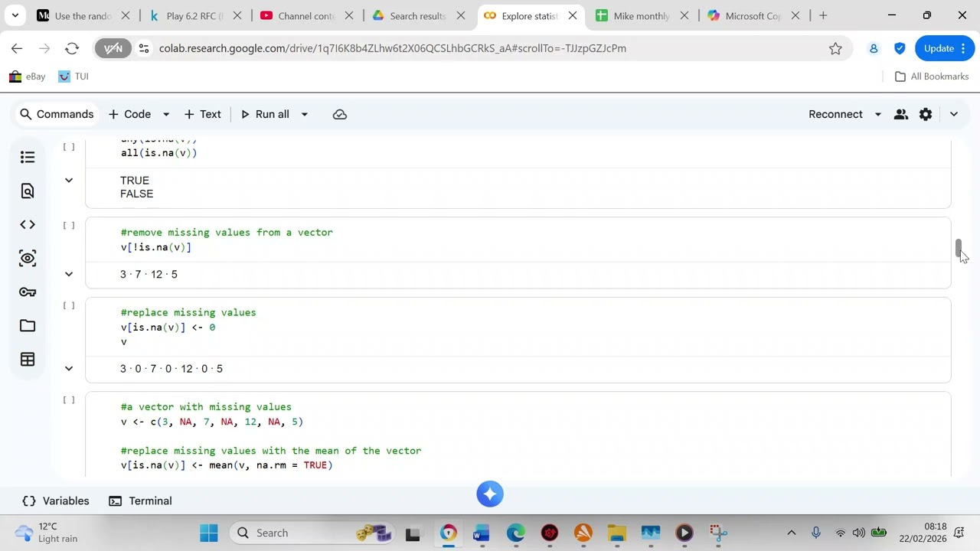Click the v[!is.na(v)] code line
Viewport: 980px width, 551px height.
coord(156,247)
